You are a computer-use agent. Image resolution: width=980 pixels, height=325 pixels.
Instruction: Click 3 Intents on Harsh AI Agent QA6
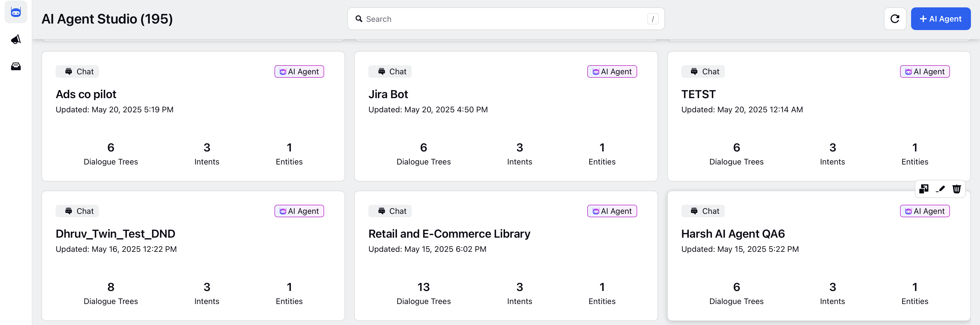tap(832, 294)
